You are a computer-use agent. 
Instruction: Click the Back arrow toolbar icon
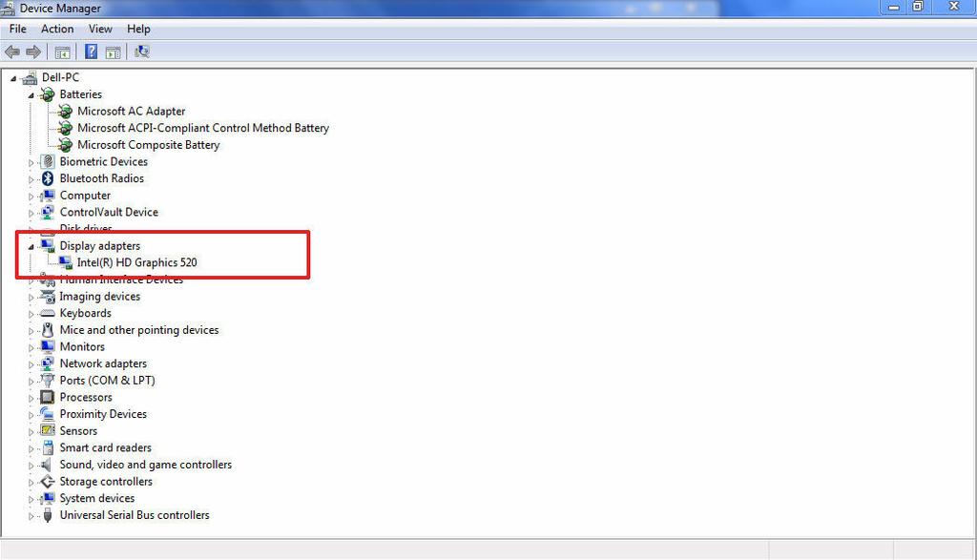point(11,52)
